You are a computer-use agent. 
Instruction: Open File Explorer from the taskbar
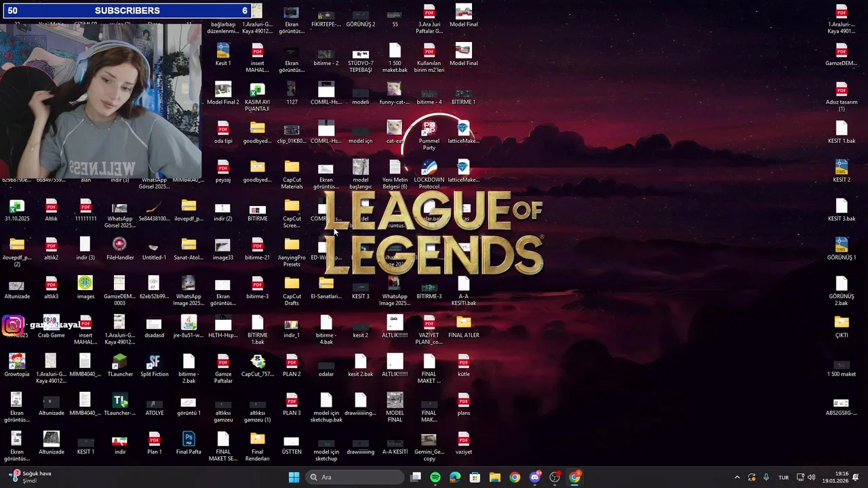tap(494, 477)
